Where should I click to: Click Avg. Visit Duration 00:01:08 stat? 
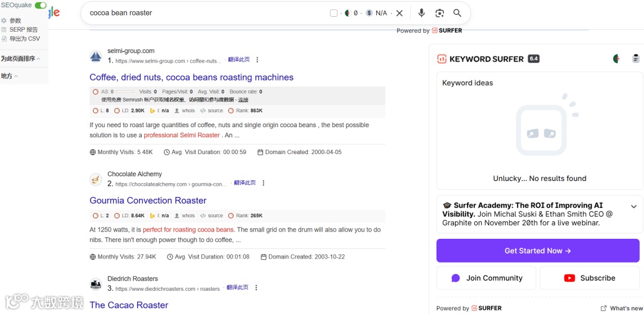(x=208, y=257)
